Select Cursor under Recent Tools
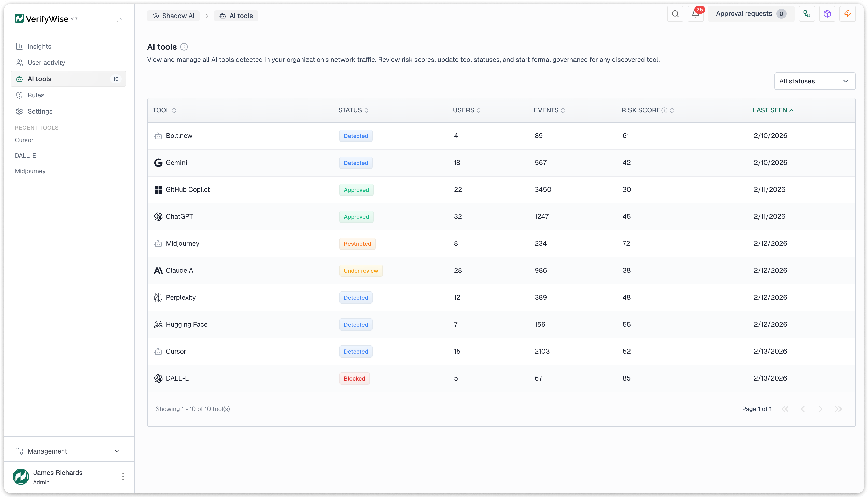 (24, 140)
